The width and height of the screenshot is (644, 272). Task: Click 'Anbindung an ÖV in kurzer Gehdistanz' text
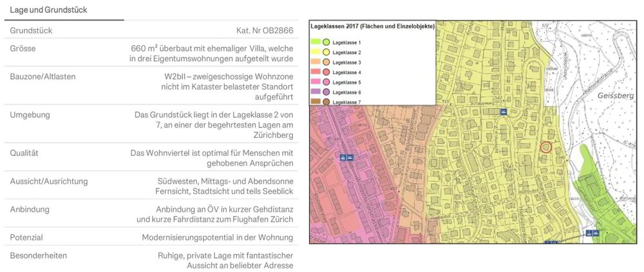click(x=225, y=209)
